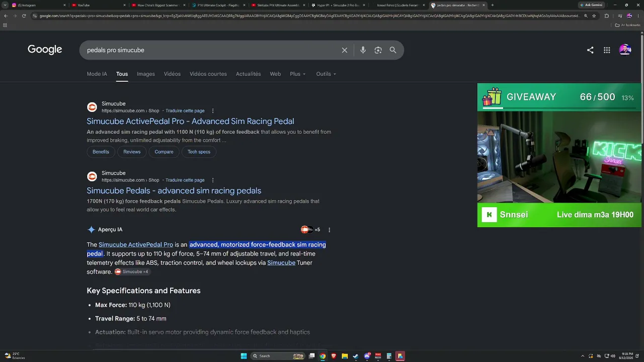The height and width of the screenshot is (362, 644).
Task: Expand the Plus search filter dropdown
Action: click(298, 74)
